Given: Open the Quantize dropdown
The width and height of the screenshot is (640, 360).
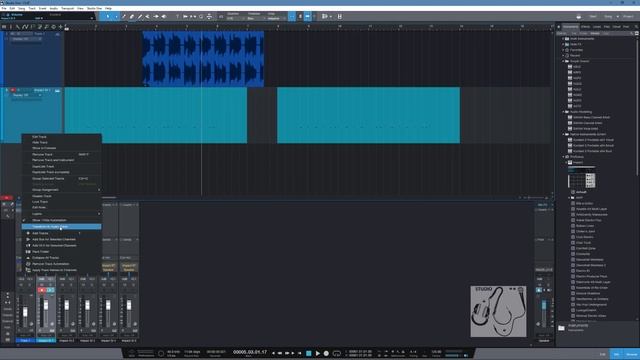Looking at the screenshot, I should [236, 18].
